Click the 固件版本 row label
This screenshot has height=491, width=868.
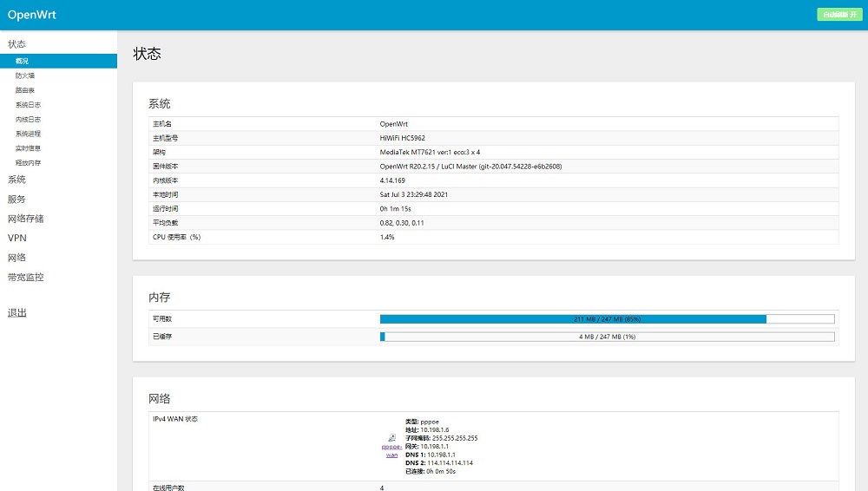coord(165,166)
